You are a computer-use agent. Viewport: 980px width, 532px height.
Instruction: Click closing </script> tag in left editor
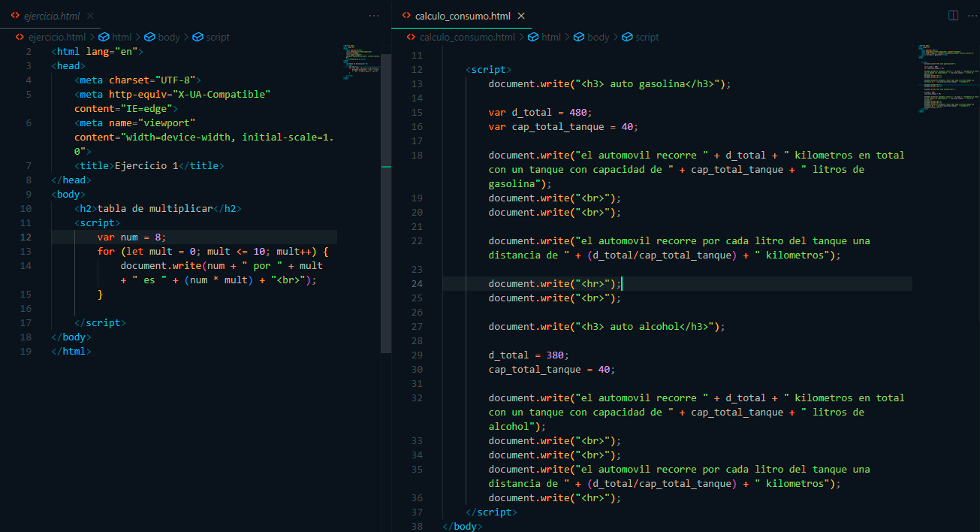point(100,323)
